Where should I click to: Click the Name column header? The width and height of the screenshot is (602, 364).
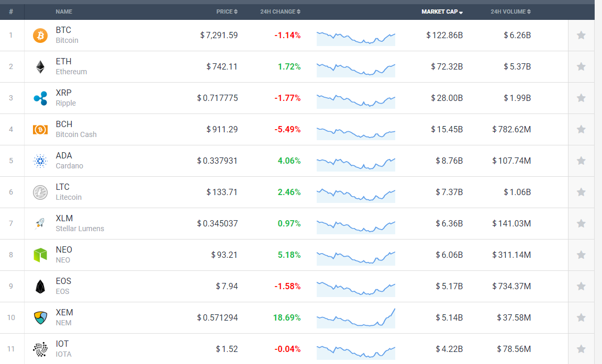click(64, 12)
